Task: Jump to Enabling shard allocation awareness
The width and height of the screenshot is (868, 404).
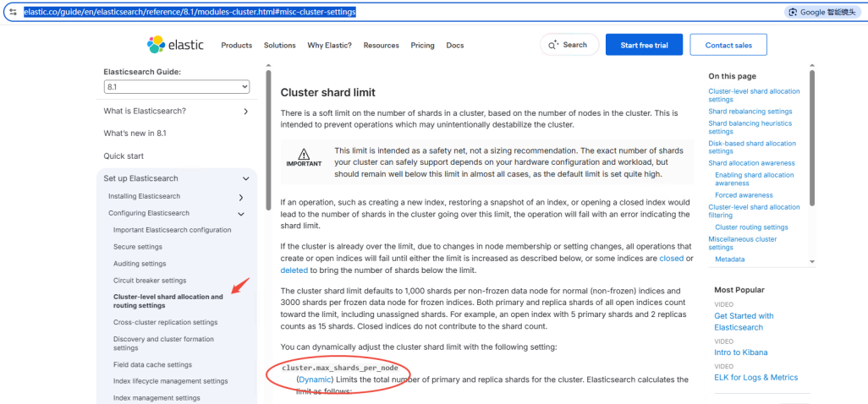Action: click(x=755, y=179)
